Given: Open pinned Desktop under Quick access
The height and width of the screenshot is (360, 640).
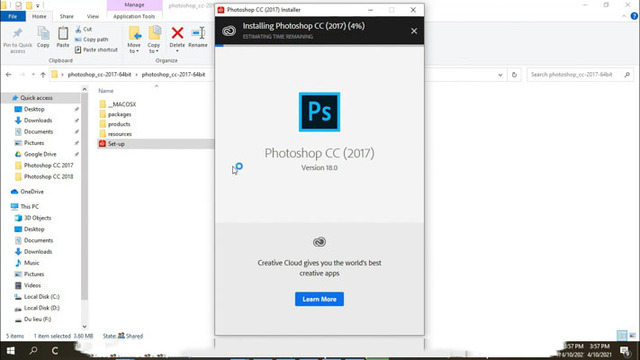Looking at the screenshot, I should click(x=34, y=109).
